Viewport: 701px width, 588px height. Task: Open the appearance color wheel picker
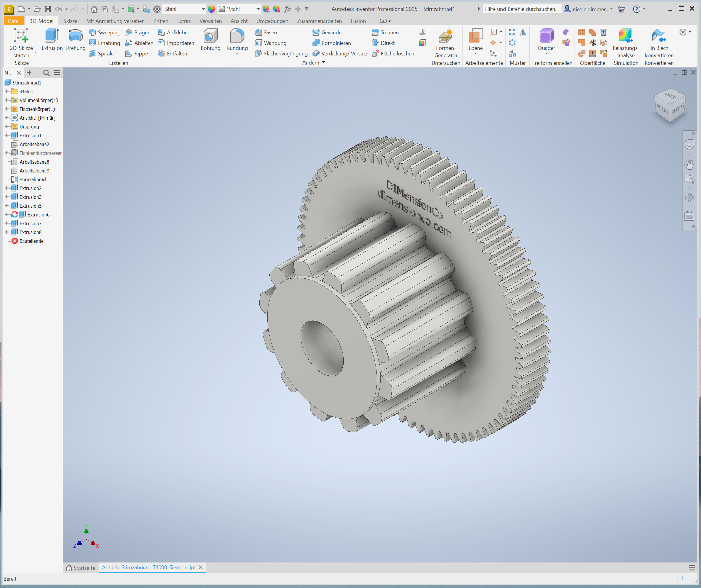pyautogui.click(x=211, y=9)
